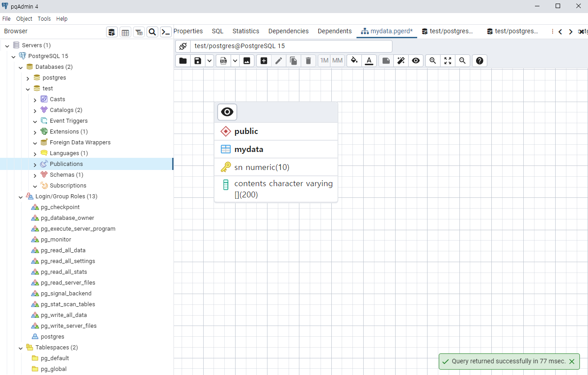The image size is (588, 375).
Task: Open the PSQL Tool terminal icon
Action: click(x=166, y=32)
